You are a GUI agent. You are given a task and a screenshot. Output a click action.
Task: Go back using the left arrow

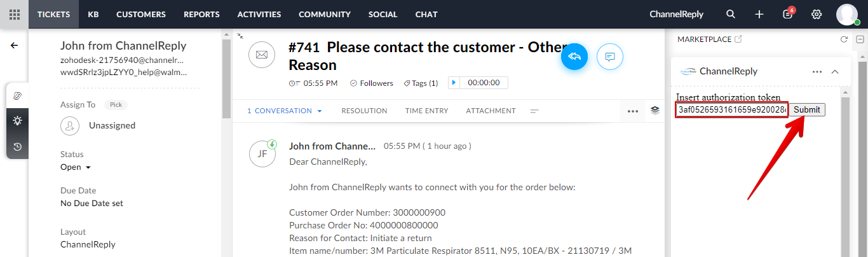tap(14, 46)
